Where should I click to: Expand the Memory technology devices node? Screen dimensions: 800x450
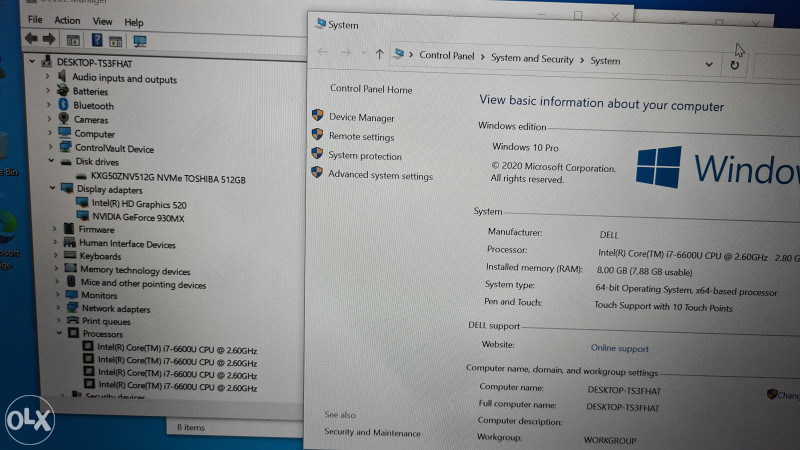(x=56, y=268)
